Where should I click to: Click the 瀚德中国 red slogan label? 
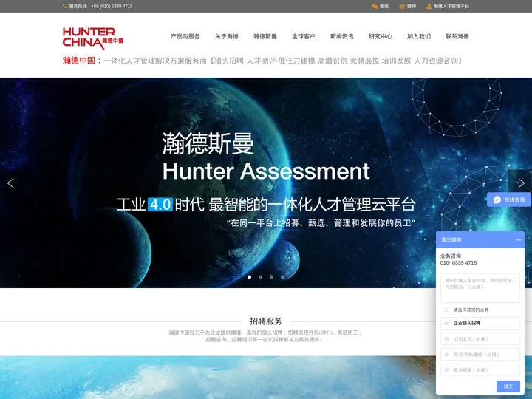[x=82, y=61]
